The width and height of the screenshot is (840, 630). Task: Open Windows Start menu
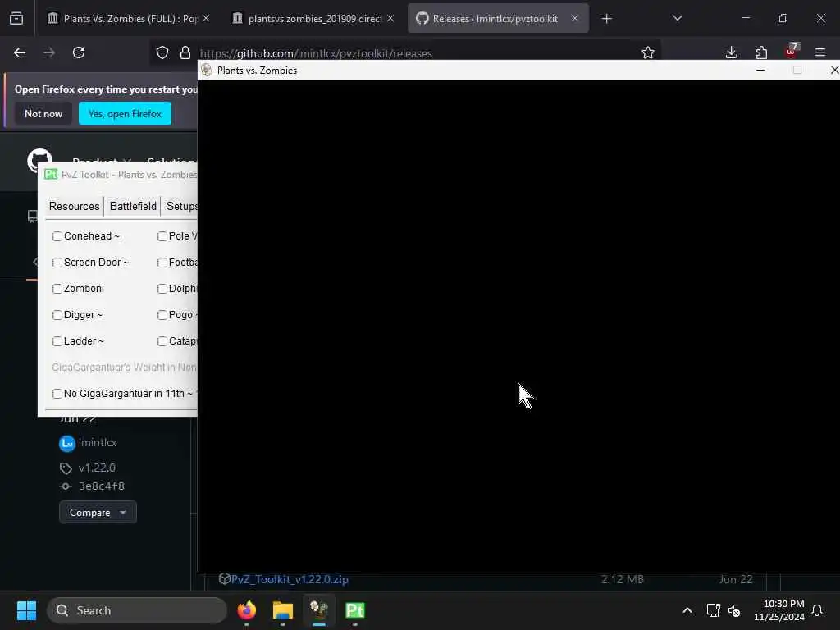click(x=26, y=610)
